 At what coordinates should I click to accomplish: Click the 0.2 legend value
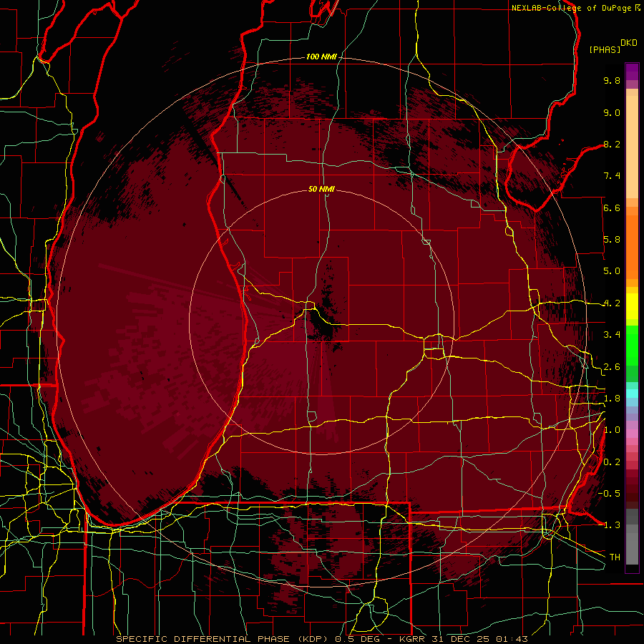pos(612,462)
